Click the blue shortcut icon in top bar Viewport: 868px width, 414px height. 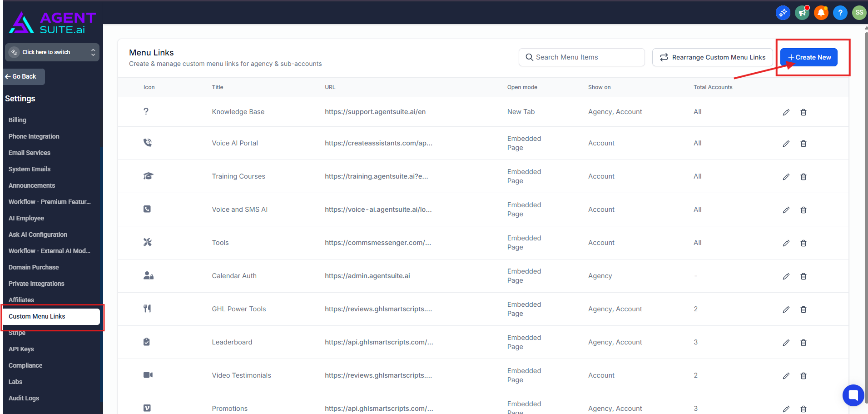click(x=783, y=13)
